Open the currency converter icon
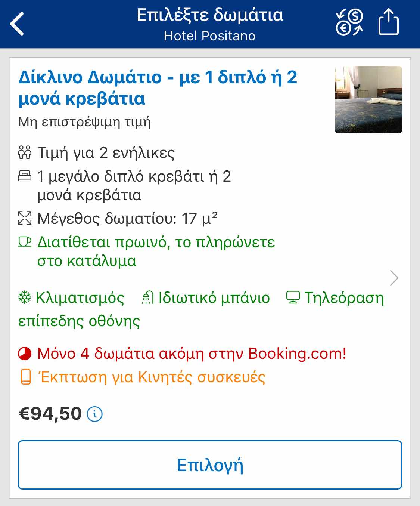This screenshot has width=420, height=506. 349,23
